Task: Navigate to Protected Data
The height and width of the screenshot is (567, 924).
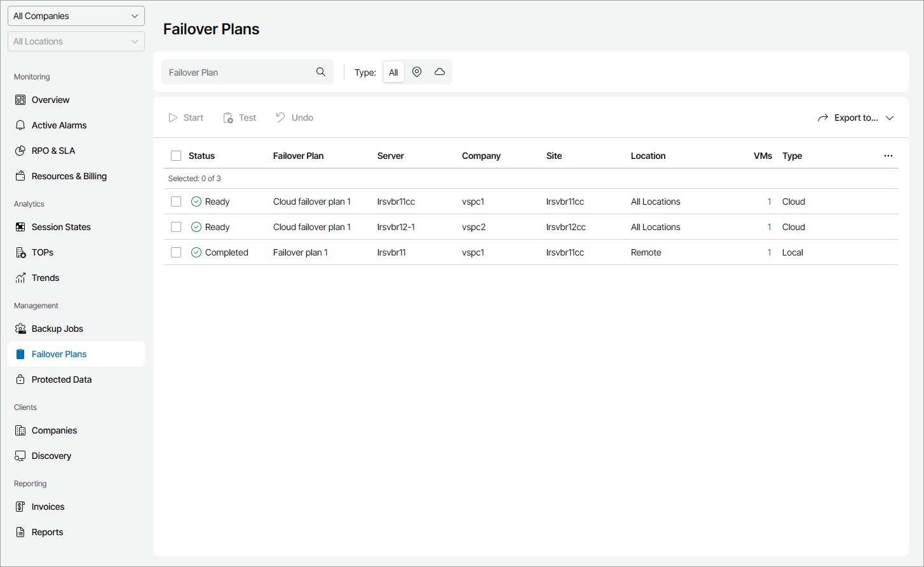Action: [61, 379]
